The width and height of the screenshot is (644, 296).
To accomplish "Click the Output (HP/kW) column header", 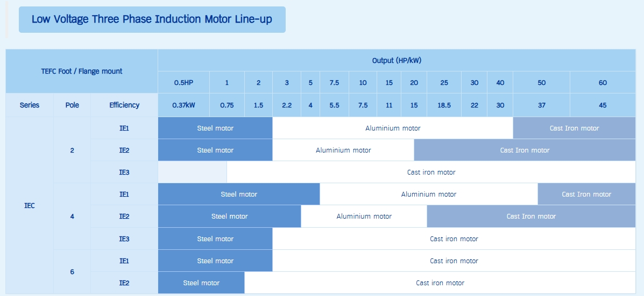I will (x=397, y=60).
